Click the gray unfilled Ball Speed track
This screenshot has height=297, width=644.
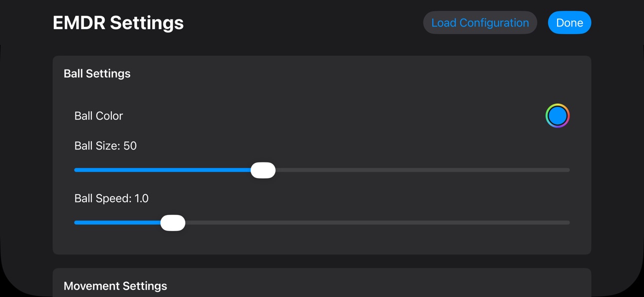point(377,222)
